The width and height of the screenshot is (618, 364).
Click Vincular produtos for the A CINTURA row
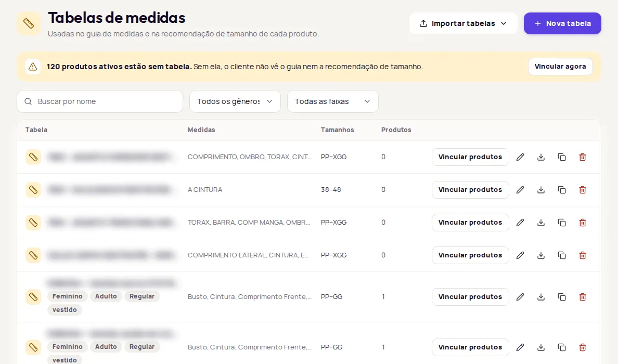470,189
